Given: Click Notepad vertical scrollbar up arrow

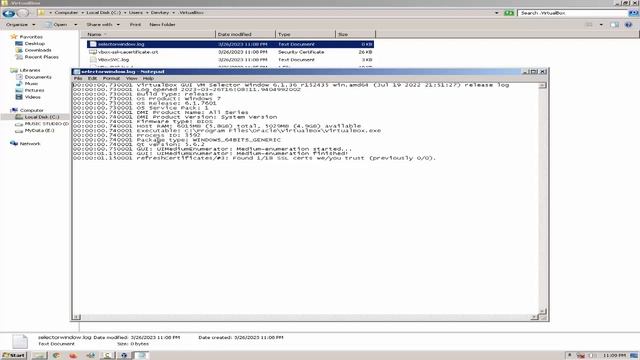Looking at the screenshot, I should 542,85.
